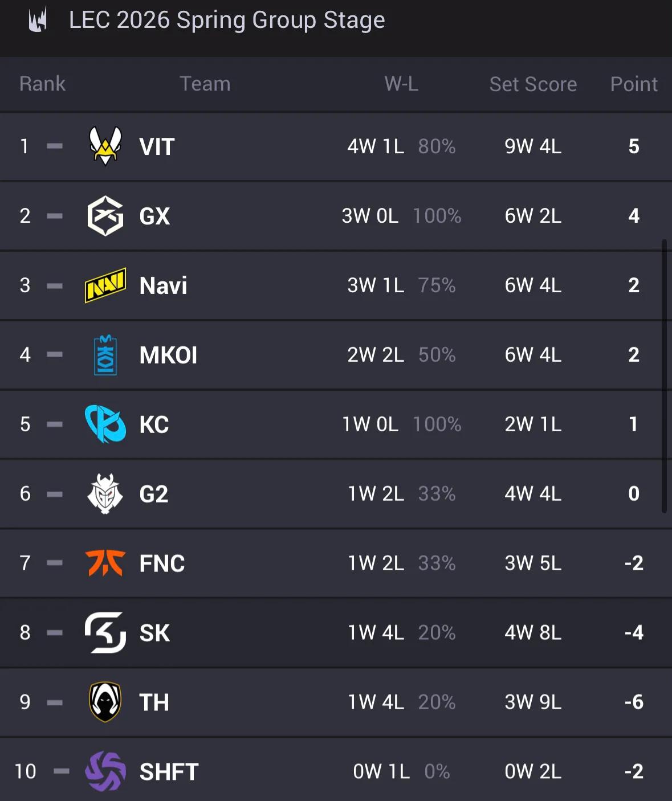672x801 pixels.
Task: Click the W-L column header
Action: 401,84
